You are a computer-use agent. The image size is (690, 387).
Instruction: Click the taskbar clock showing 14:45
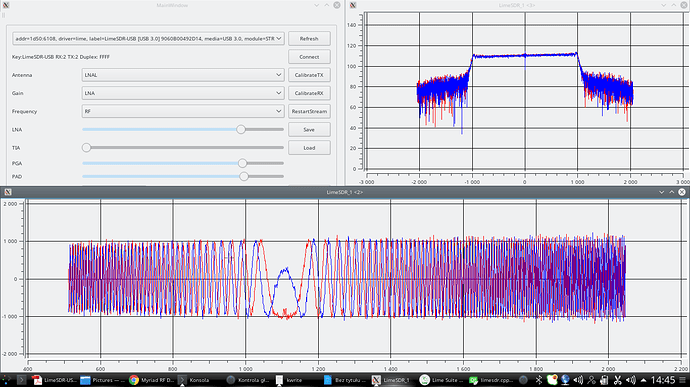pos(663,380)
